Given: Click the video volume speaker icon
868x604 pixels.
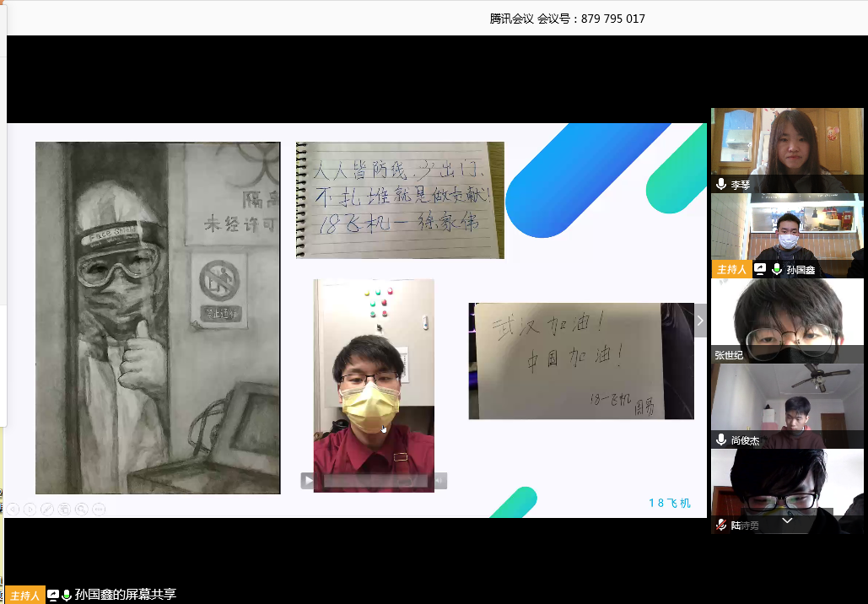Looking at the screenshot, I should pyautogui.click(x=439, y=481).
